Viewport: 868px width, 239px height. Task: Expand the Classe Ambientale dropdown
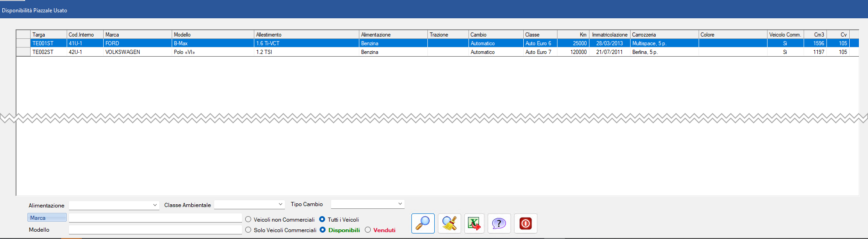(249, 205)
